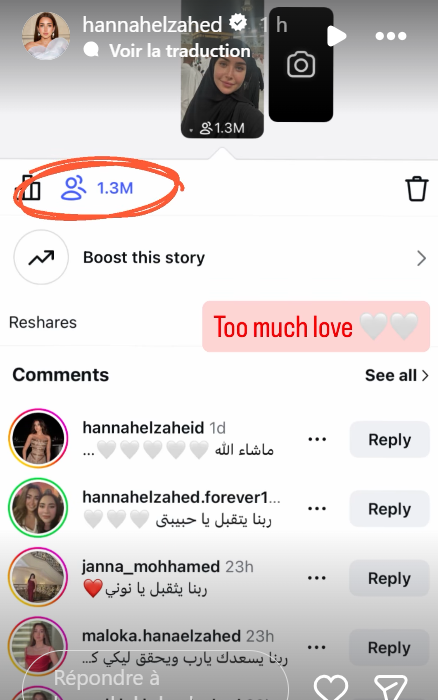Screen dimensions: 438x700
Task: Tap the camera icon tile
Action: click(x=301, y=65)
